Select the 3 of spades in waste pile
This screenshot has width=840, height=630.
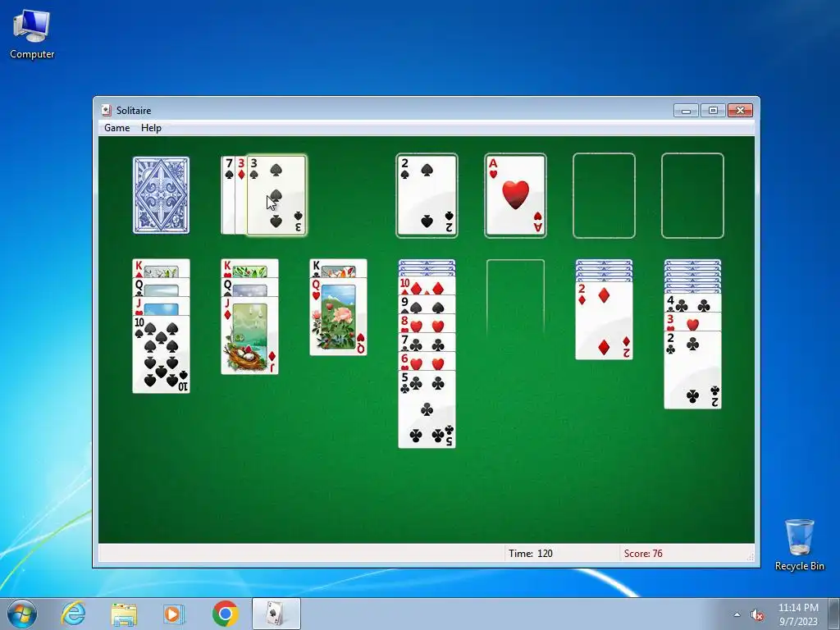click(276, 195)
